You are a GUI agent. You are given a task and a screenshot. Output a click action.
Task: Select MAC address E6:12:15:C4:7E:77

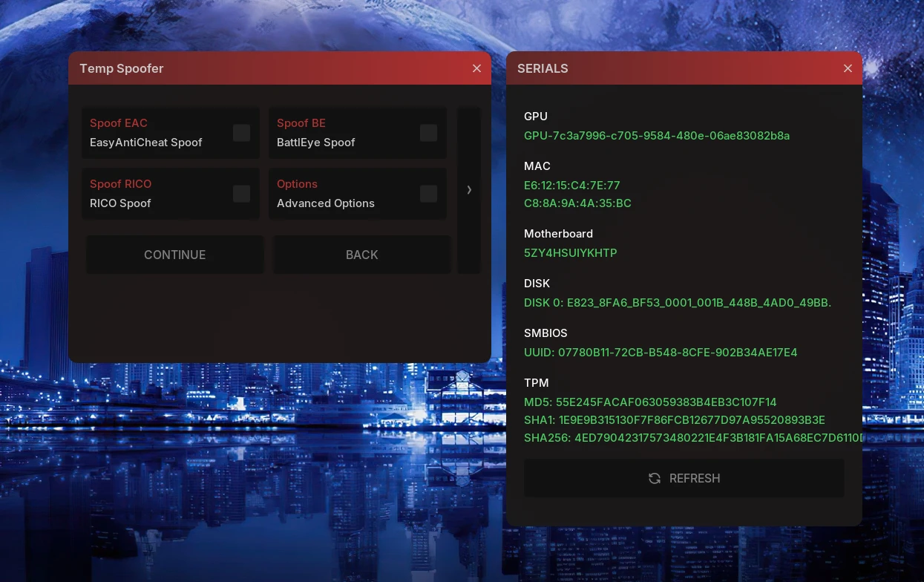(x=572, y=185)
